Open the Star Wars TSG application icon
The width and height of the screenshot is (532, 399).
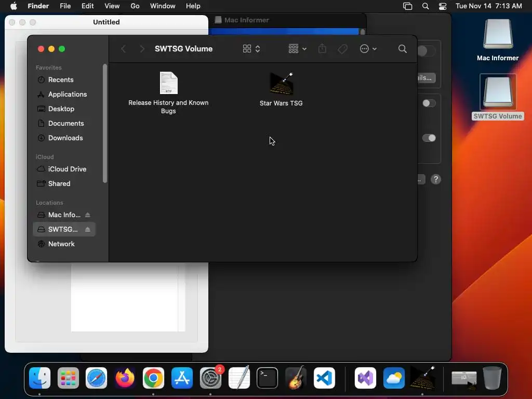281,84
